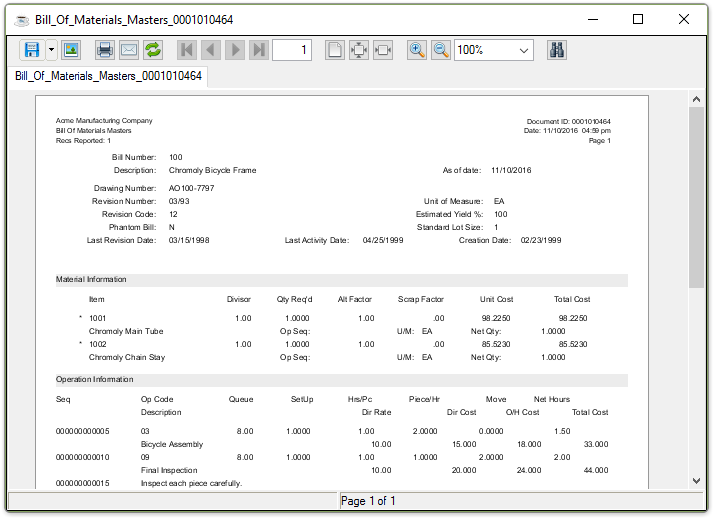The width and height of the screenshot is (717, 521).
Task: Go to the first page
Action: pos(187,49)
